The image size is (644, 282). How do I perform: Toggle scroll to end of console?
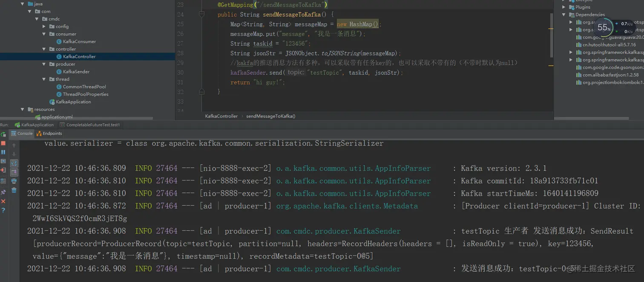point(14,172)
